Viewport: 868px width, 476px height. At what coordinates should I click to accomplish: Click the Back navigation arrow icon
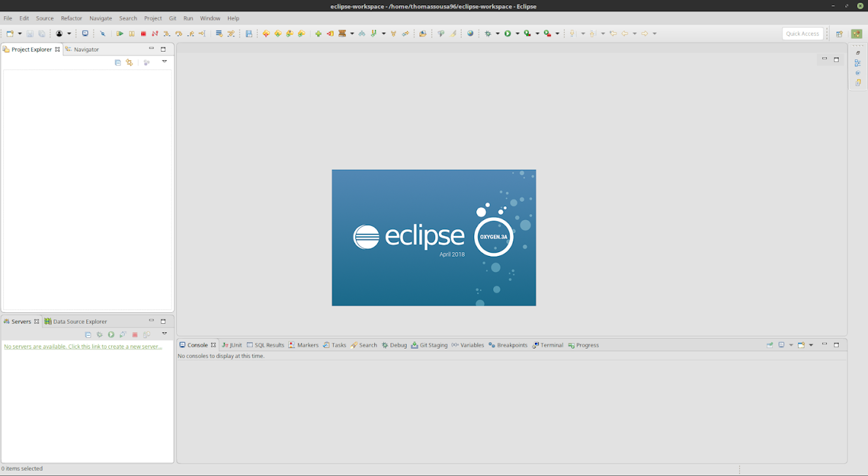pos(625,33)
